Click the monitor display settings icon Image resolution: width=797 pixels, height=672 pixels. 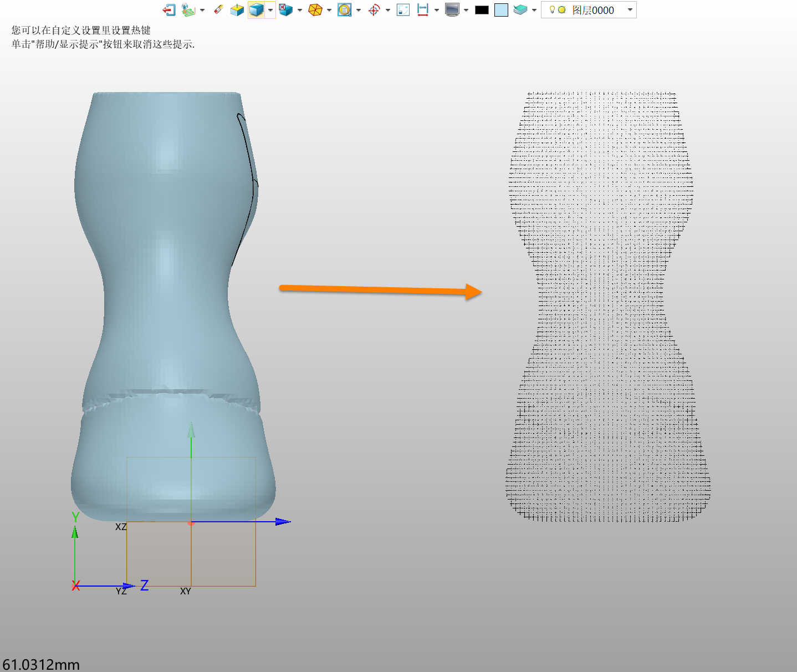pos(452,10)
